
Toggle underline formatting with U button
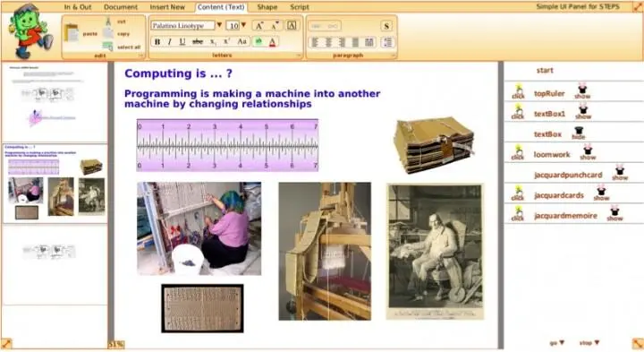coord(182,41)
